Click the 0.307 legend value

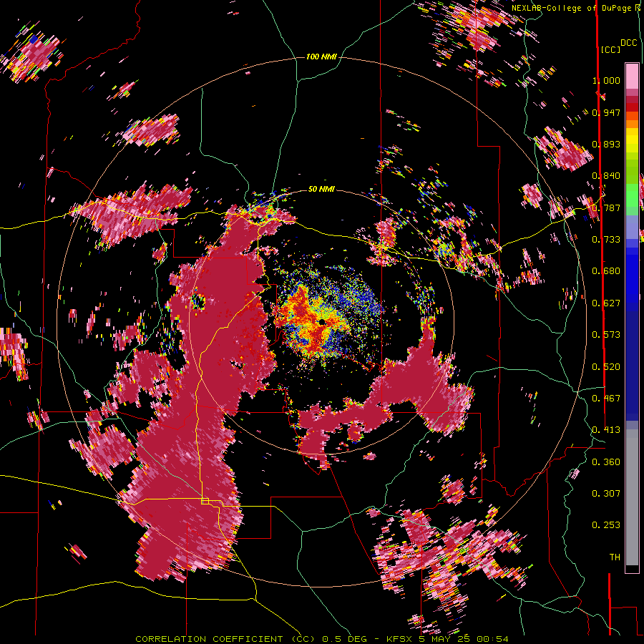click(x=606, y=494)
